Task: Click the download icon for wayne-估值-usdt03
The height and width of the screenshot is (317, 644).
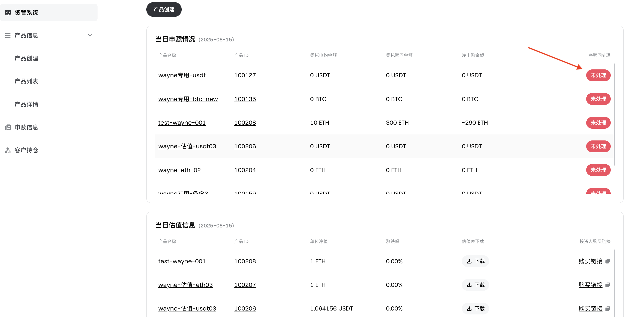Action: pyautogui.click(x=469, y=308)
